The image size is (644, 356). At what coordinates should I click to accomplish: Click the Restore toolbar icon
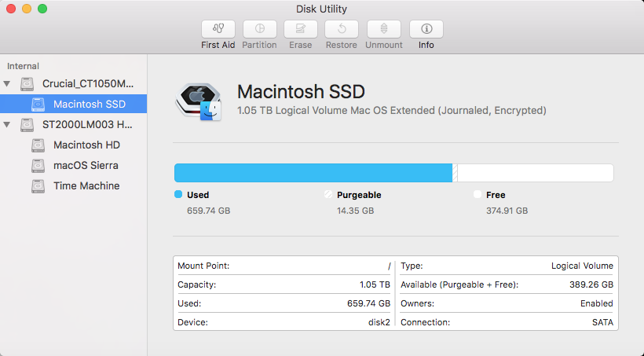[342, 29]
